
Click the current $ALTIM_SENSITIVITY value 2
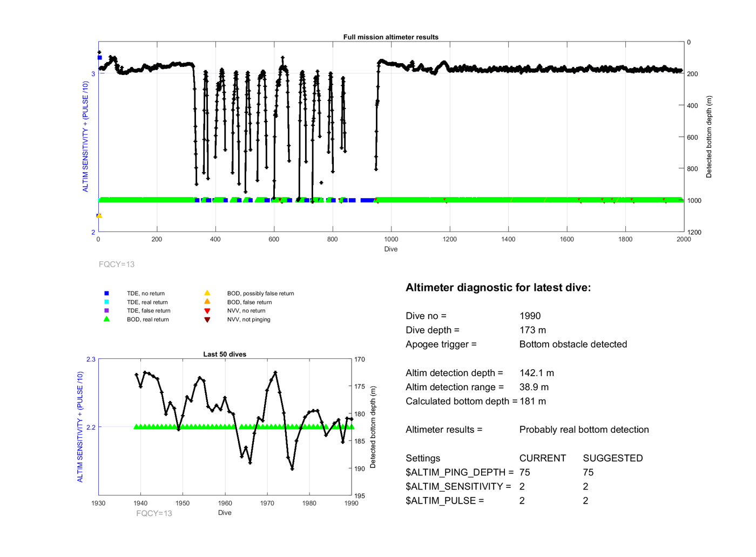pyautogui.click(x=522, y=487)
